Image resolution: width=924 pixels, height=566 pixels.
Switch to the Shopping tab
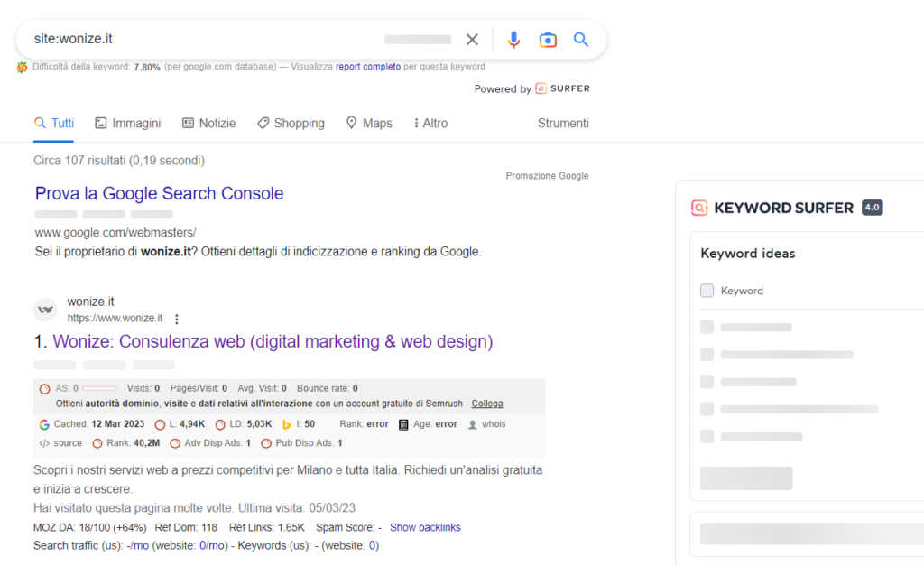[291, 124]
